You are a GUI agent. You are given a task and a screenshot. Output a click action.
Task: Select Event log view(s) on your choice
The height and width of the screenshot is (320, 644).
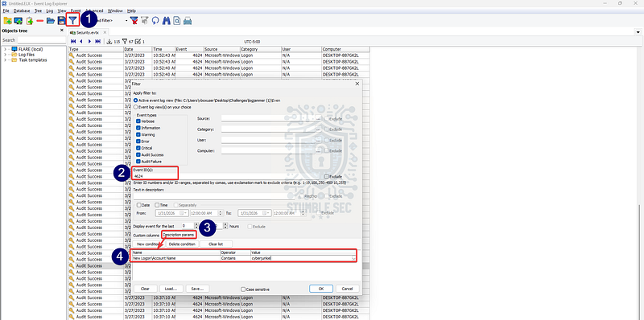[x=135, y=107]
